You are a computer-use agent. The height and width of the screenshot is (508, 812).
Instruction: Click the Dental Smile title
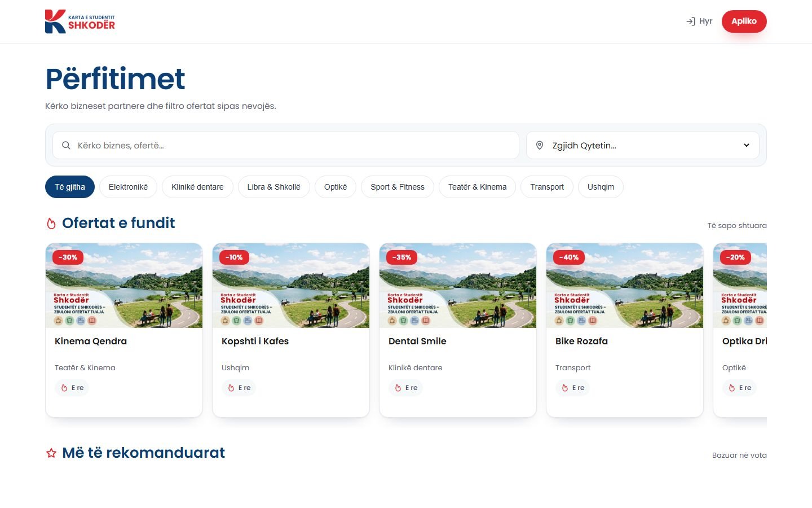click(417, 341)
